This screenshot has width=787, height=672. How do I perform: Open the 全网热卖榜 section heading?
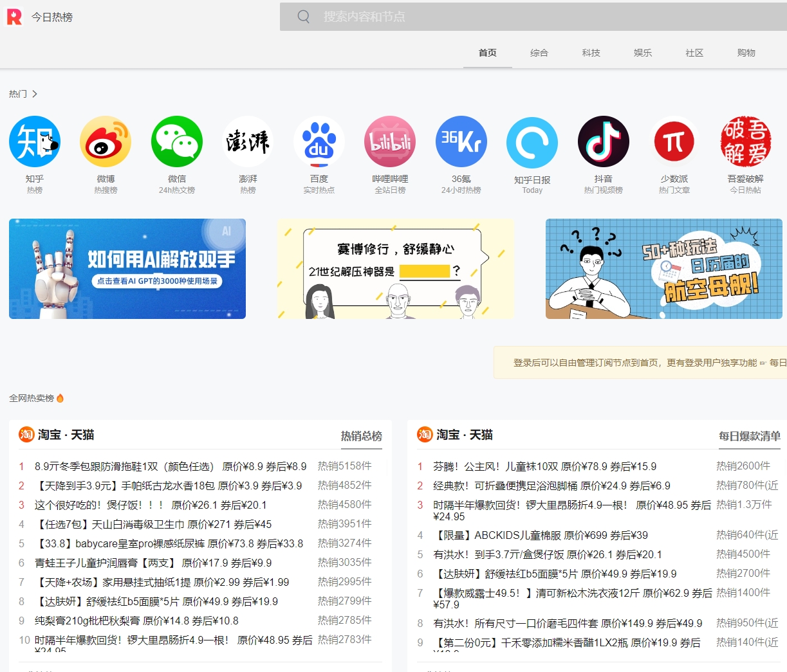coord(32,398)
